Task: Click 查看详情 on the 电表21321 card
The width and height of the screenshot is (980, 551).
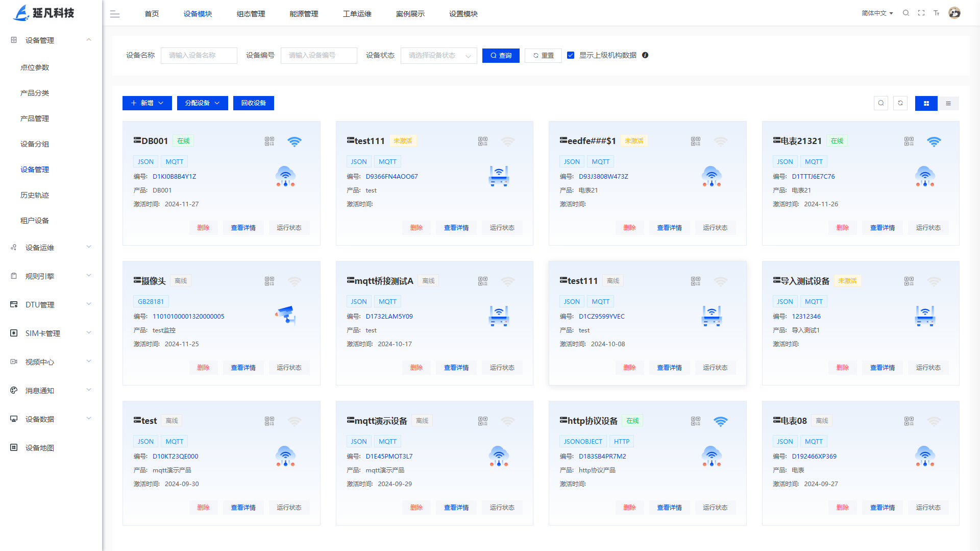Action: (x=882, y=228)
